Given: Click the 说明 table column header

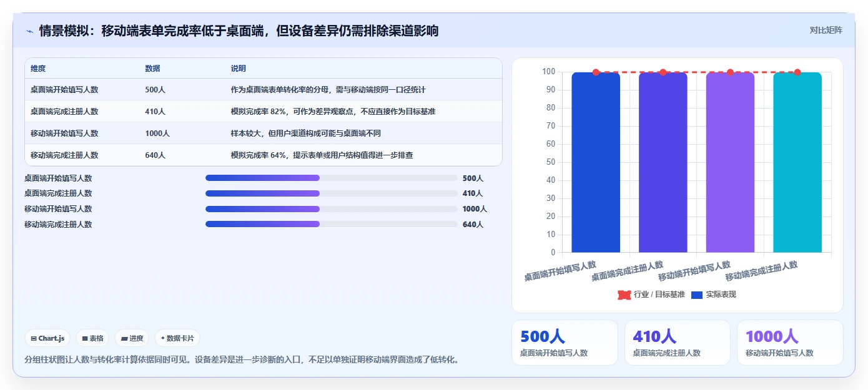Looking at the screenshot, I should click(239, 69).
